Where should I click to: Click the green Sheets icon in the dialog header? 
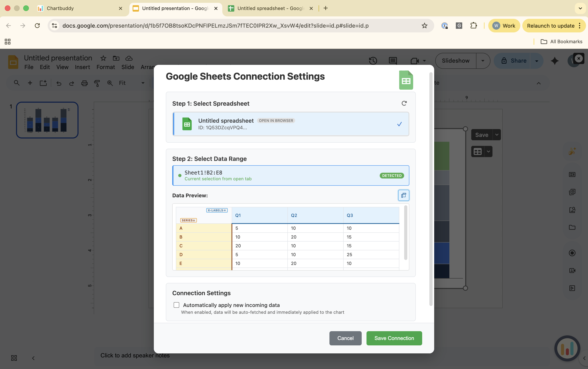(406, 80)
